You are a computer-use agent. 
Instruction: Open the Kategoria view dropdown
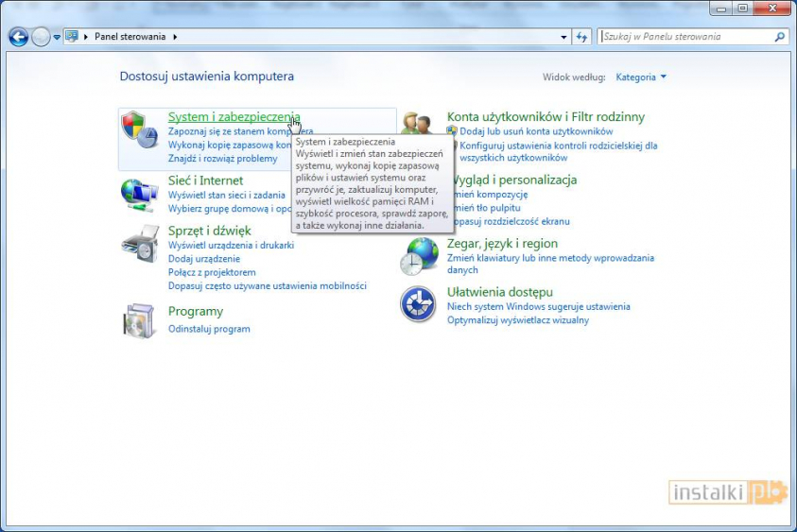(x=641, y=77)
